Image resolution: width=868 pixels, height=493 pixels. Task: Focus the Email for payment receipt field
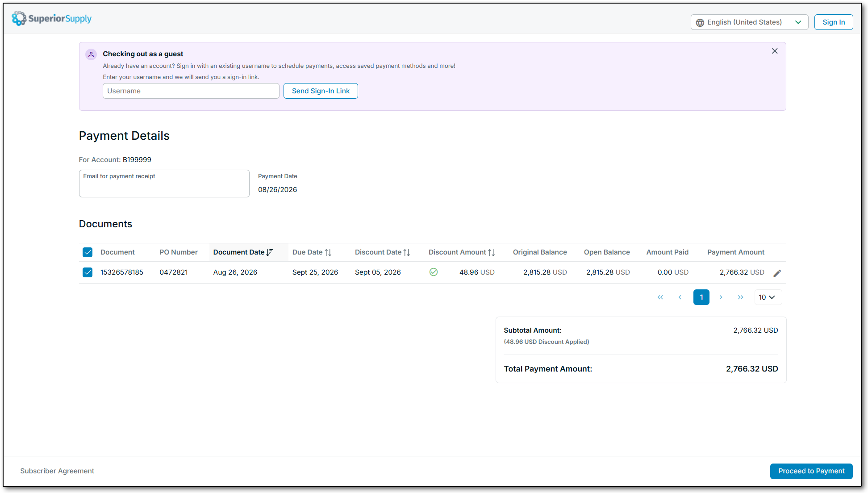click(164, 184)
